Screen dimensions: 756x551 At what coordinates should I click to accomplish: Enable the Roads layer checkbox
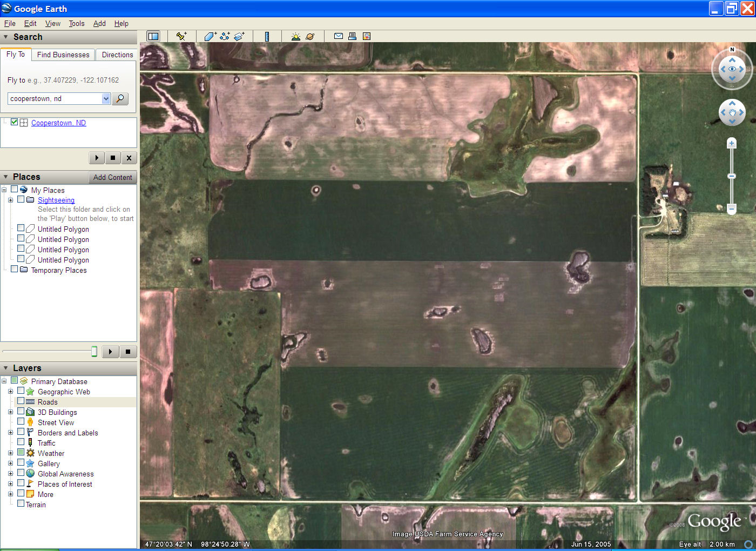tap(21, 401)
